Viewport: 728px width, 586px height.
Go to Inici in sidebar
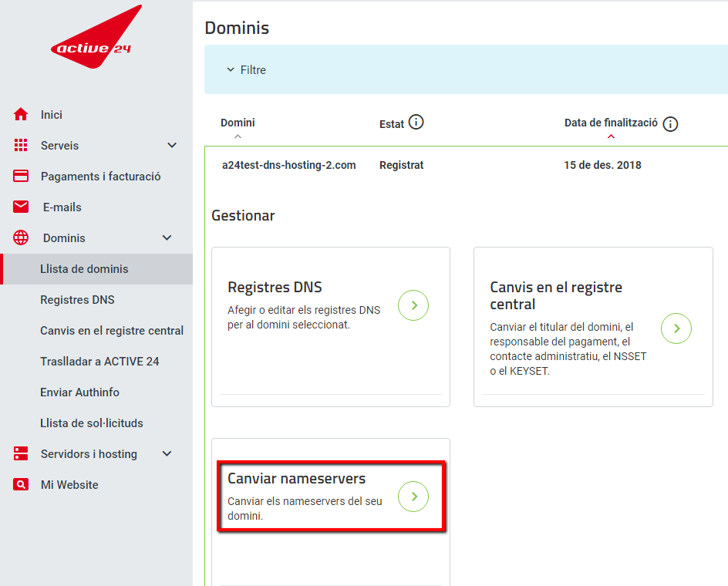click(x=52, y=115)
